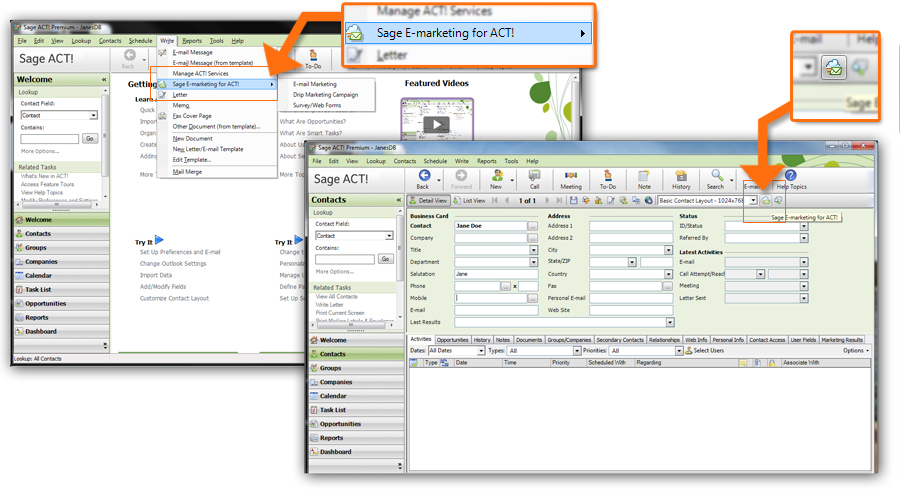Open Marketing Results tab
The image size is (900, 497).
[841, 340]
